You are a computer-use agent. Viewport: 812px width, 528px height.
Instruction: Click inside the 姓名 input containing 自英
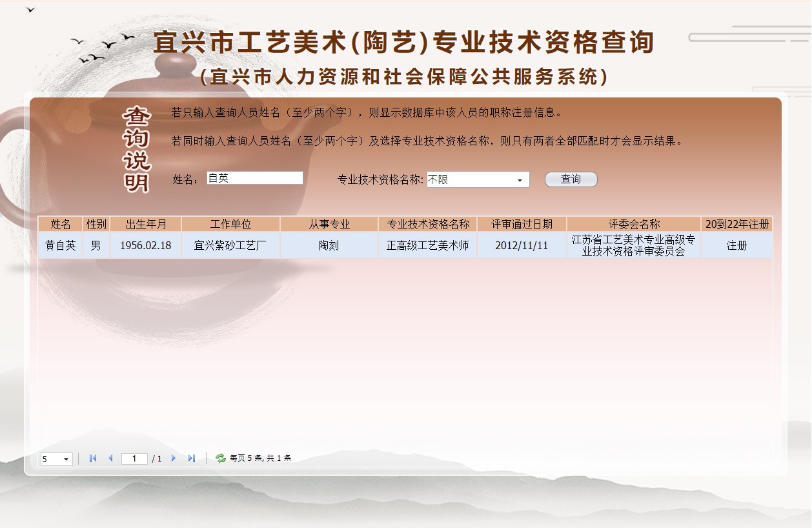[x=254, y=178]
